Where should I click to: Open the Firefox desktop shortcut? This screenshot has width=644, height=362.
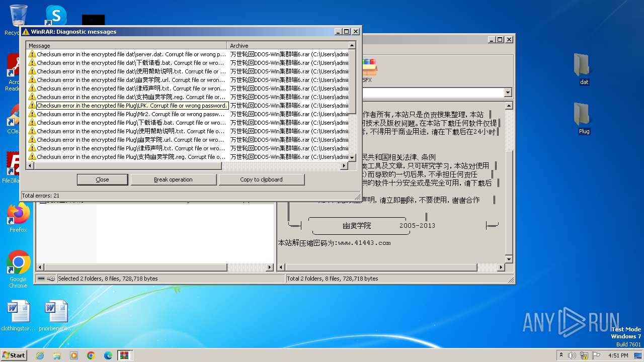[18, 218]
